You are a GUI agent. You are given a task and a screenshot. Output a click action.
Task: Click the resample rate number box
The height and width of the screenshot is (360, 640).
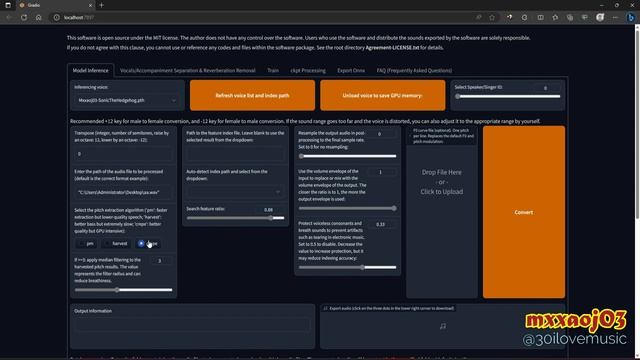[381, 134]
